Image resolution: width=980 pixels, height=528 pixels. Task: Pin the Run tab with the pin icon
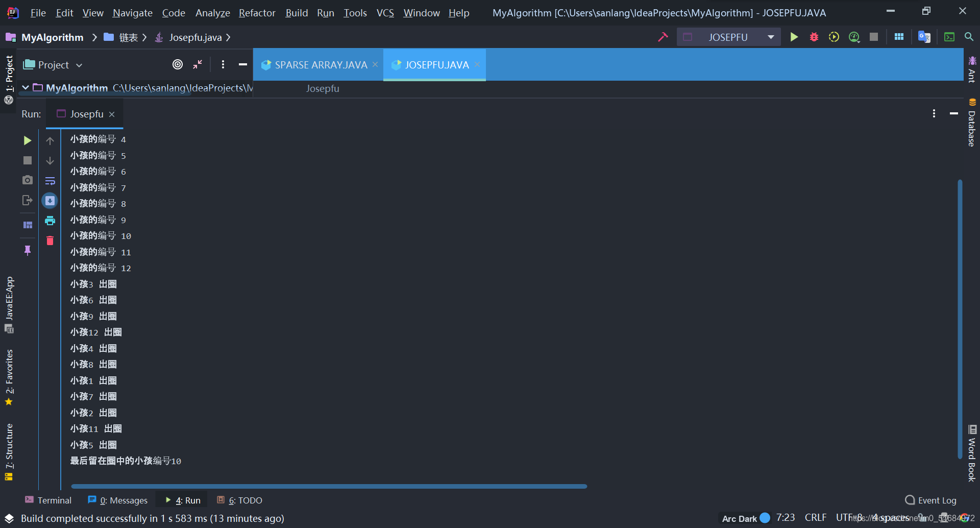[x=28, y=250]
